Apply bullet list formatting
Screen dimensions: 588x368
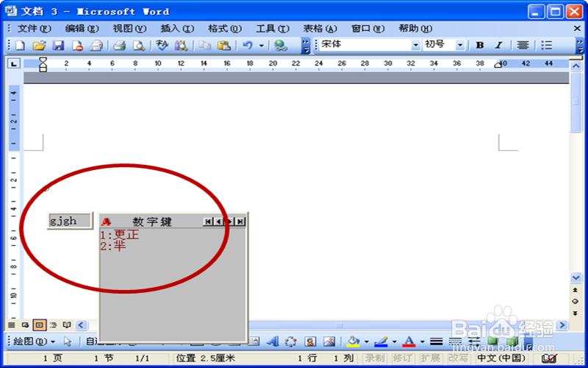coord(546,46)
